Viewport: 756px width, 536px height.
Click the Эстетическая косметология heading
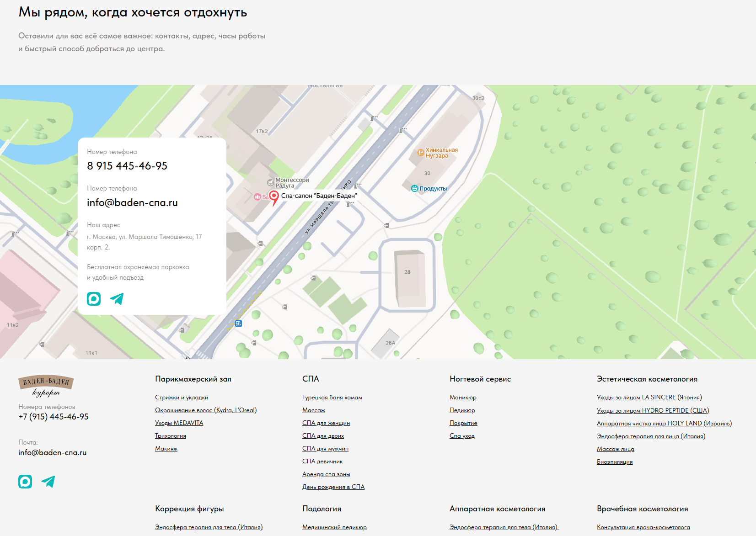(x=647, y=379)
